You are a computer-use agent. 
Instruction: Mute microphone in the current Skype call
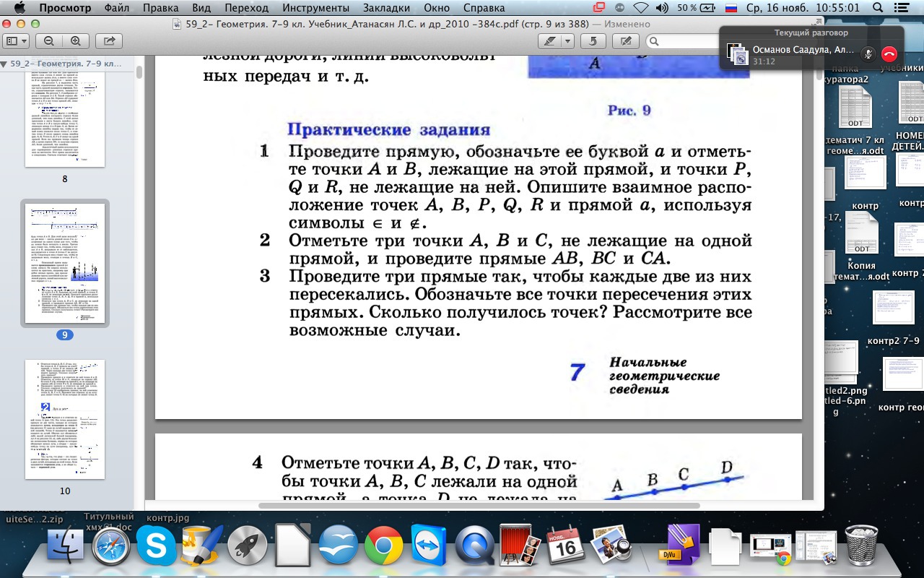[x=868, y=53]
